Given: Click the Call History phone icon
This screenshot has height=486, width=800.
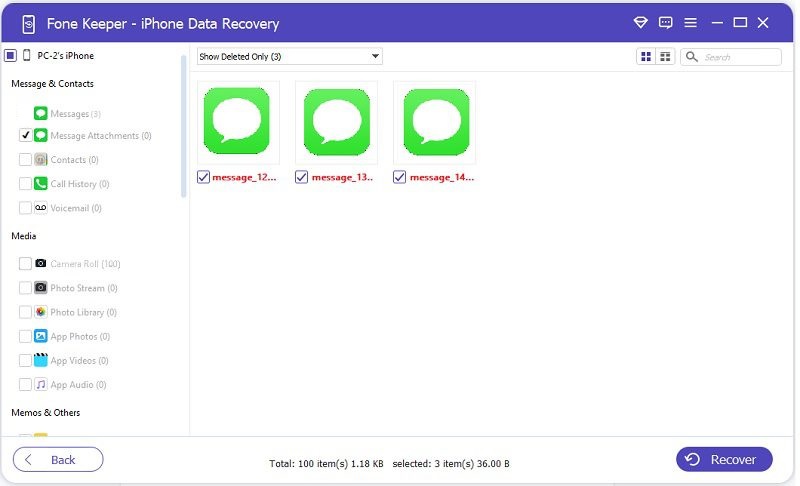Looking at the screenshot, I should 41,184.
